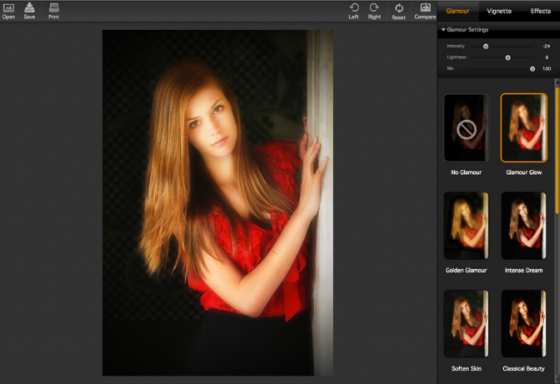This screenshot has height=384, width=560.
Task: Choose the Soften Skin preset
Action: click(466, 324)
